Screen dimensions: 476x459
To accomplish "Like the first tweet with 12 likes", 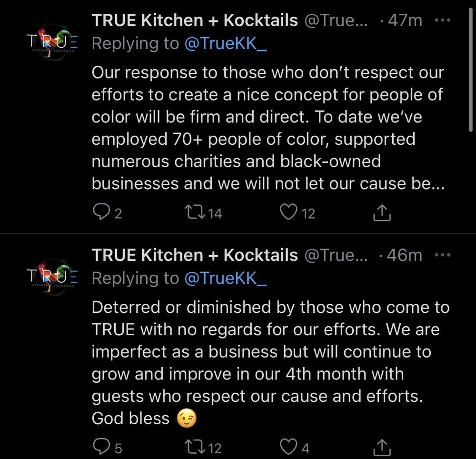I will 288,212.
